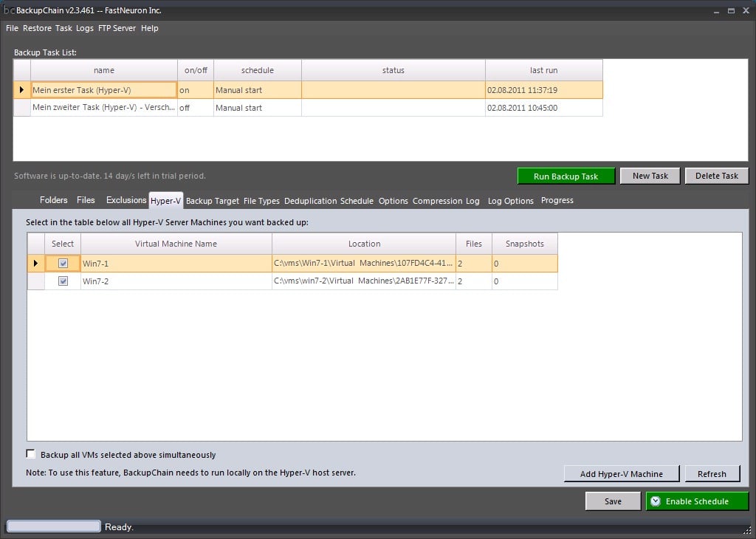The height and width of the screenshot is (539, 756).
Task: Click the Snapshots column header
Action: pyautogui.click(x=525, y=244)
